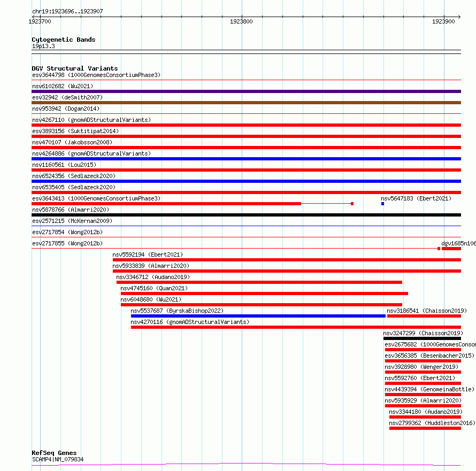Image resolution: width=476 pixels, height=471 pixels.
Task: Click the esv3643413 1000GenomesConsortiumPhase3 variant label
Action: [x=96, y=198]
